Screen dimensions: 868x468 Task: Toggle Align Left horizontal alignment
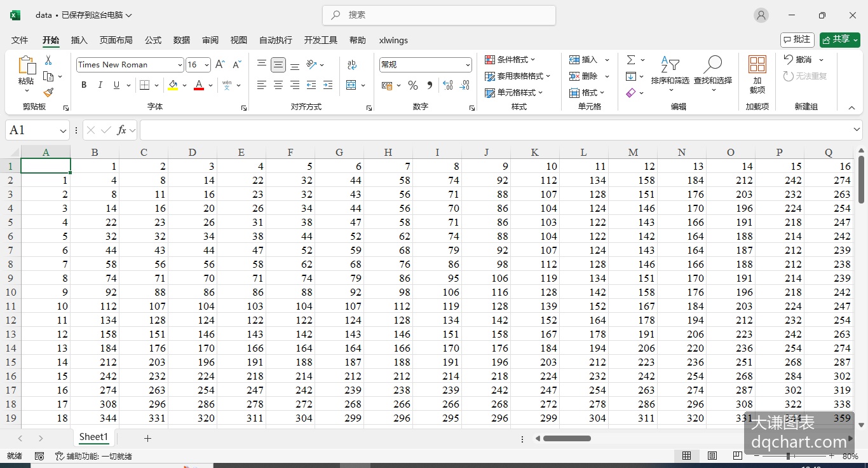[x=262, y=85]
